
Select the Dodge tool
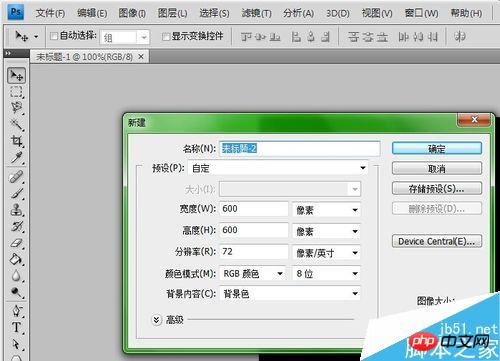pyautogui.click(x=16, y=292)
